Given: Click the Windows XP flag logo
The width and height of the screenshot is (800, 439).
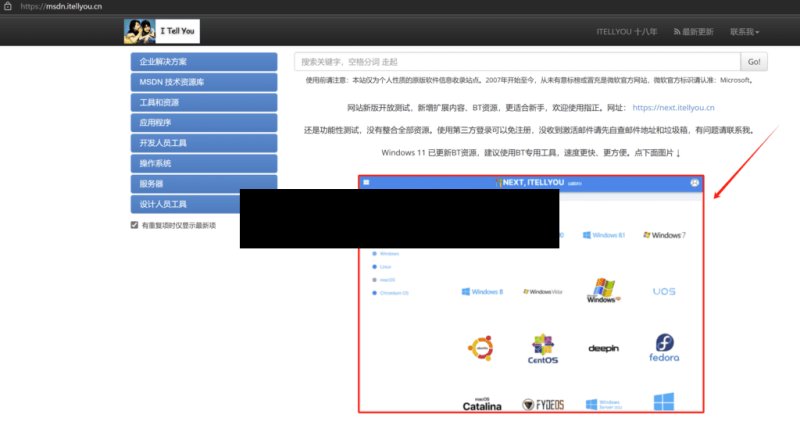Looking at the screenshot, I should (604, 290).
